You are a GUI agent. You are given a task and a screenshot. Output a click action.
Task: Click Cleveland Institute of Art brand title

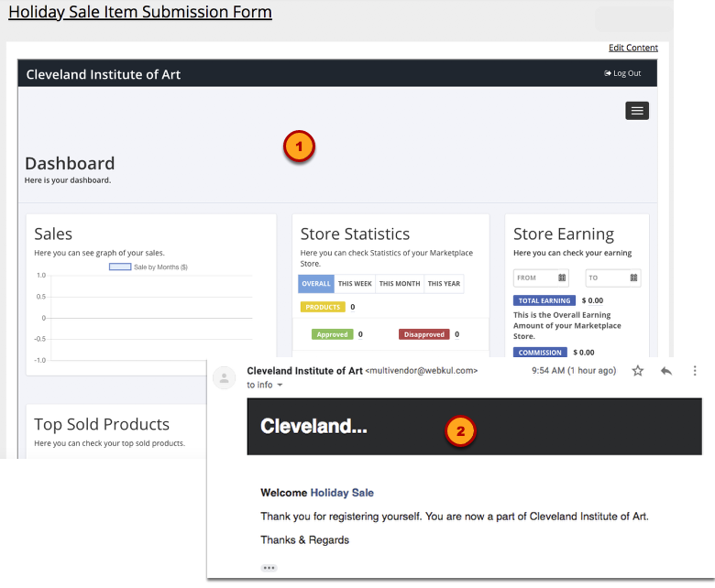(x=103, y=74)
